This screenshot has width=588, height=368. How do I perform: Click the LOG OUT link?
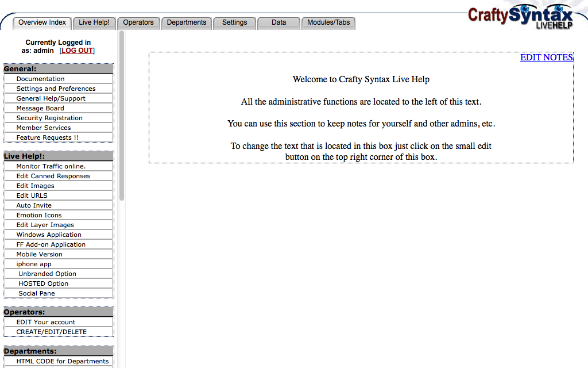pyautogui.click(x=78, y=51)
